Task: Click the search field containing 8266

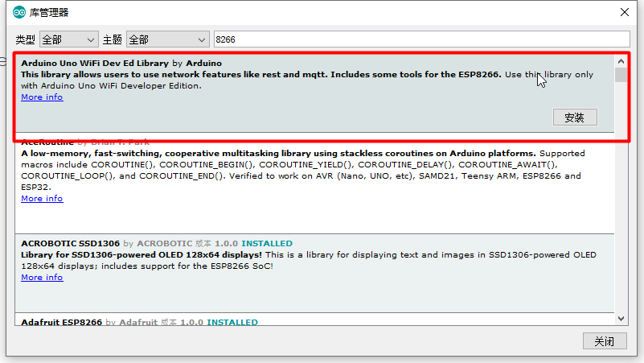Action: pos(422,39)
